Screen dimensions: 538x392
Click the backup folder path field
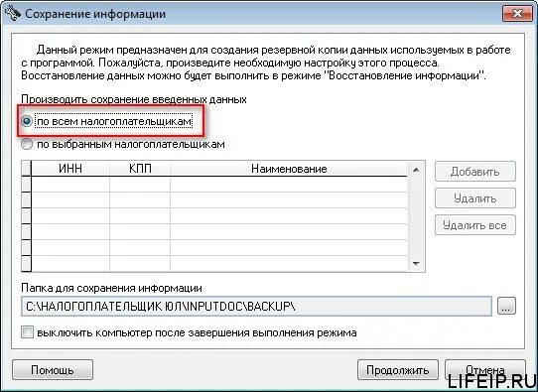(256, 307)
